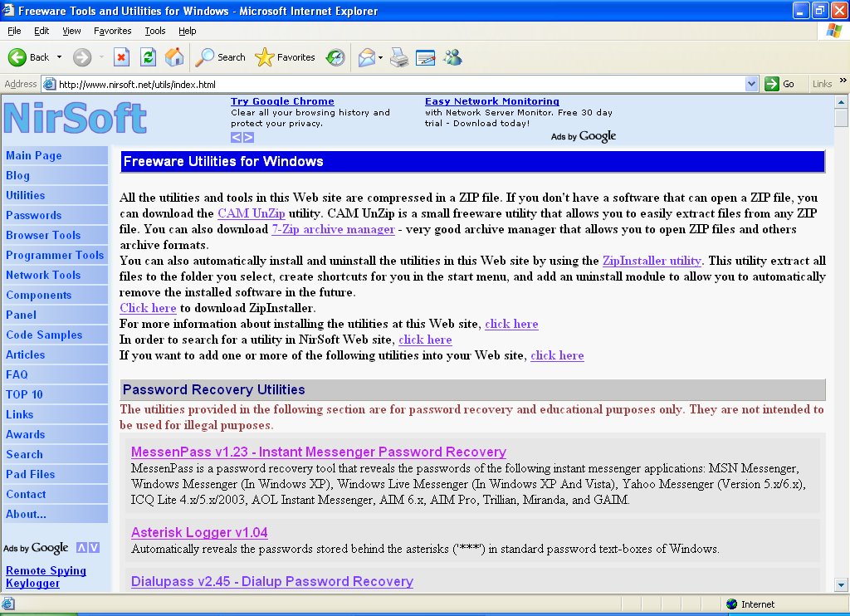Viewport: 850px width, 616px height.
Task: Click the Forward arrow toolbar icon
Action: [82, 57]
